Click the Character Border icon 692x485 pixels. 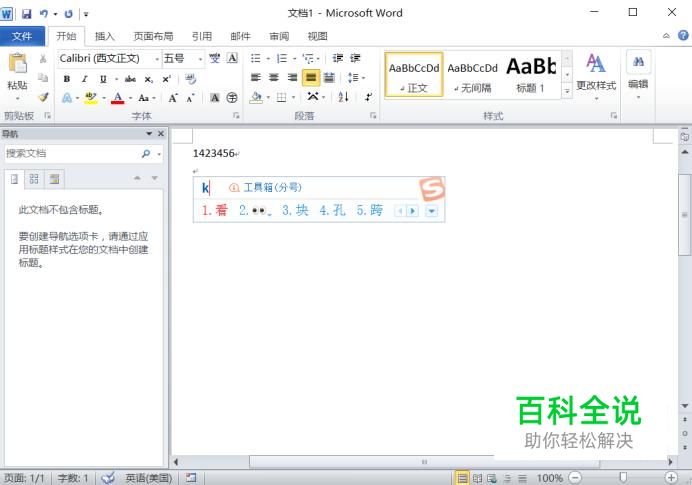coord(233,58)
